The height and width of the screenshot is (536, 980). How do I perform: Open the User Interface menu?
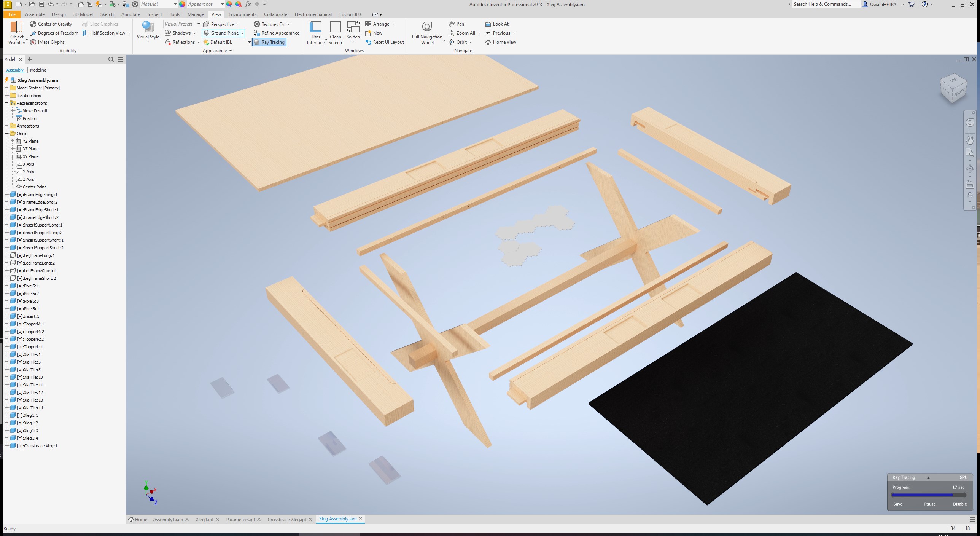coord(316,33)
